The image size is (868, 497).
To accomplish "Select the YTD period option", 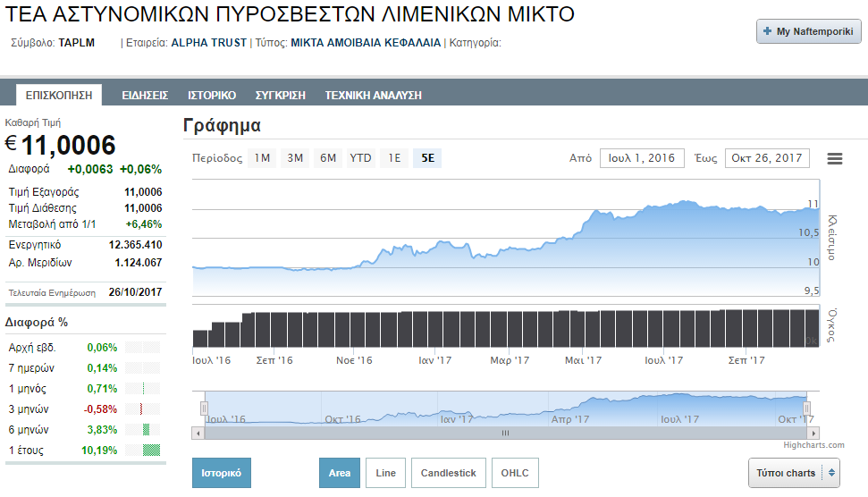I will click(x=360, y=158).
